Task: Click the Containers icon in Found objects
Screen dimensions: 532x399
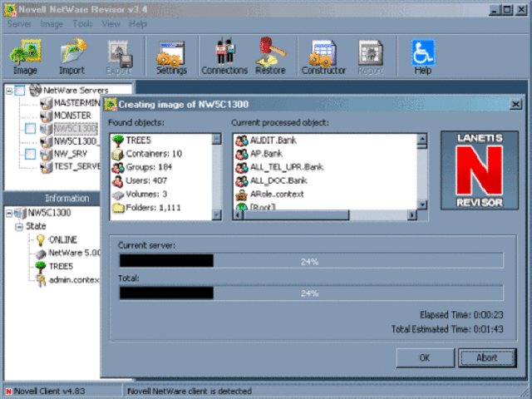Action: point(118,154)
